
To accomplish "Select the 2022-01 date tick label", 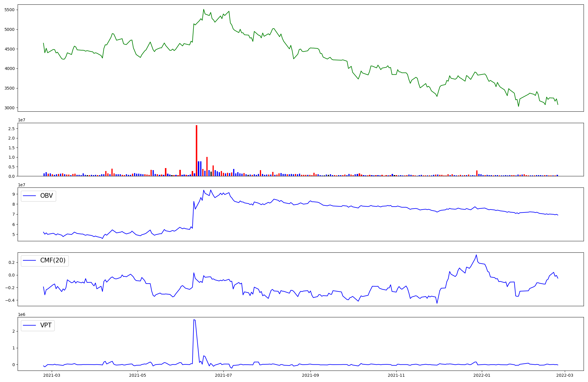I will pyautogui.click(x=482, y=375).
